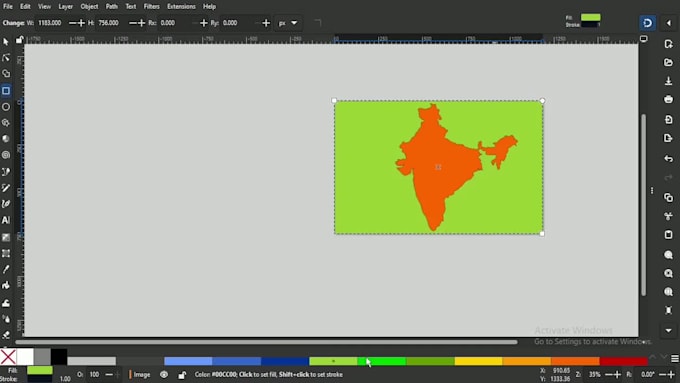Image resolution: width=680 pixels, height=383 pixels.
Task: Select the Text tool
Action: [x=6, y=220]
